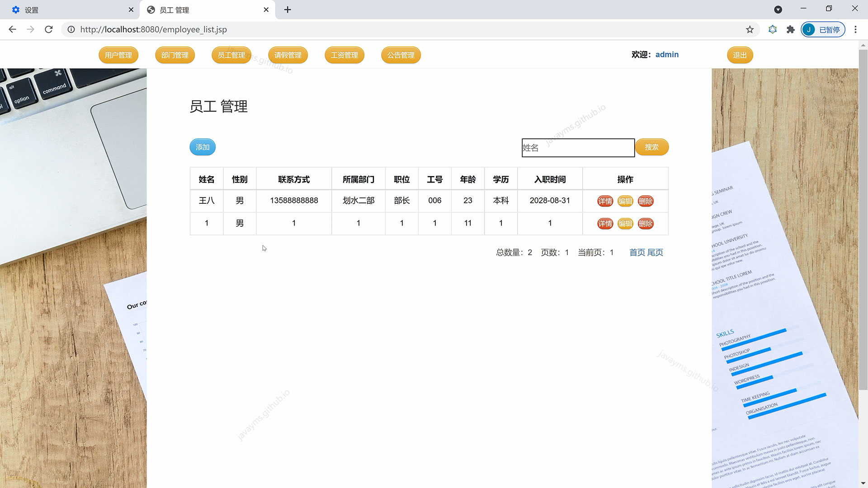Click the 尾页 pagination link
The width and height of the screenshot is (868, 488).
pyautogui.click(x=654, y=253)
